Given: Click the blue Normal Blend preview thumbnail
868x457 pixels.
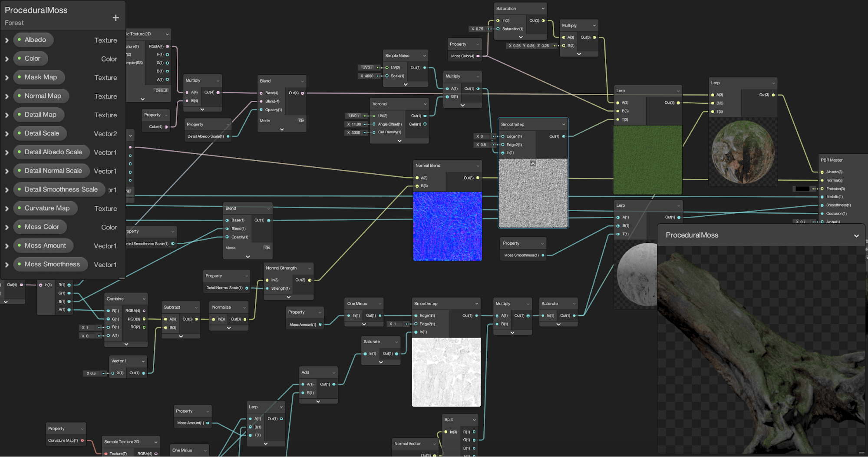Looking at the screenshot, I should 447,226.
